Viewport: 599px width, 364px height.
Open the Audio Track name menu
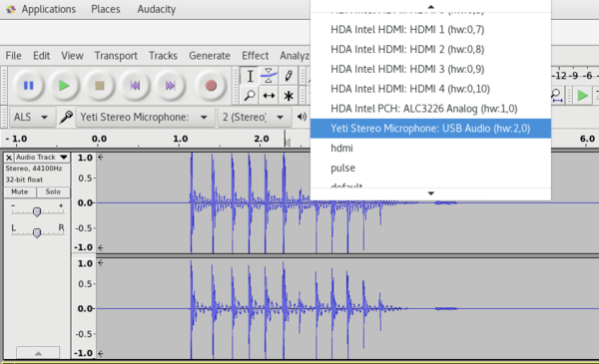42,158
